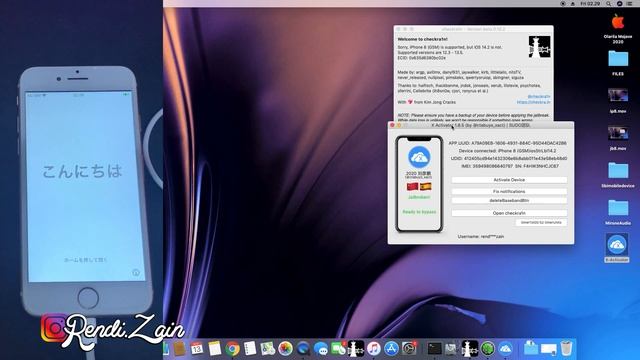The height and width of the screenshot is (360, 640).
Task: Open Terminal from the dock
Action: click(434, 349)
